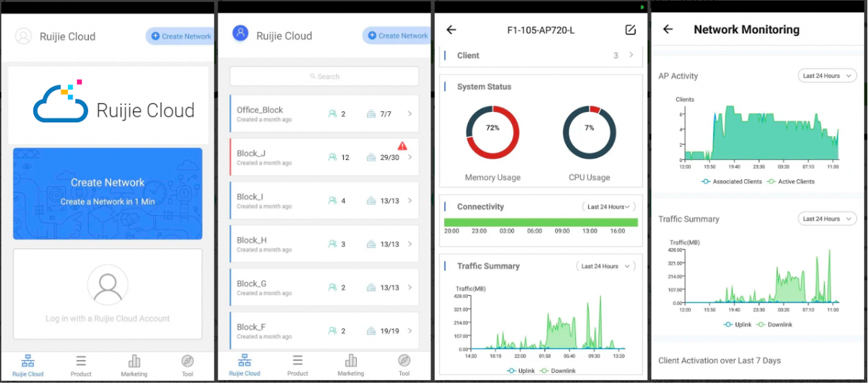Image resolution: width=868 pixels, height=384 pixels.
Task: Open the Block_H network row chevron
Action: click(x=410, y=244)
